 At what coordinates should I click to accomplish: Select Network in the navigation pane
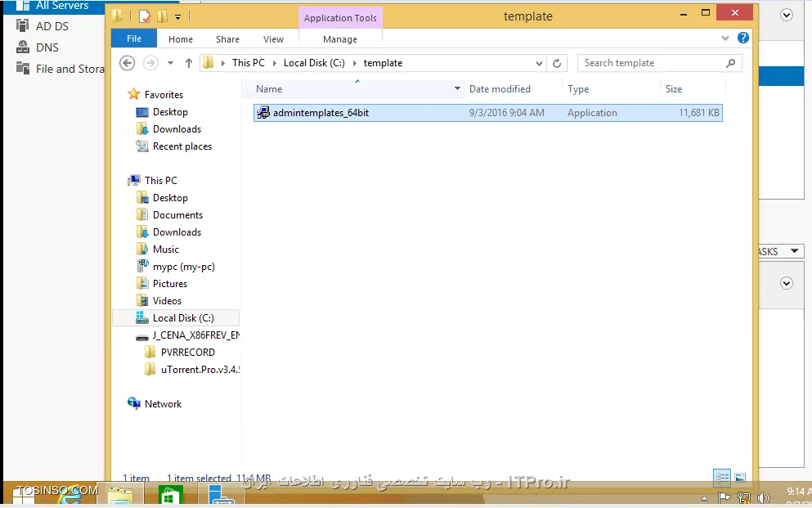tap(163, 404)
